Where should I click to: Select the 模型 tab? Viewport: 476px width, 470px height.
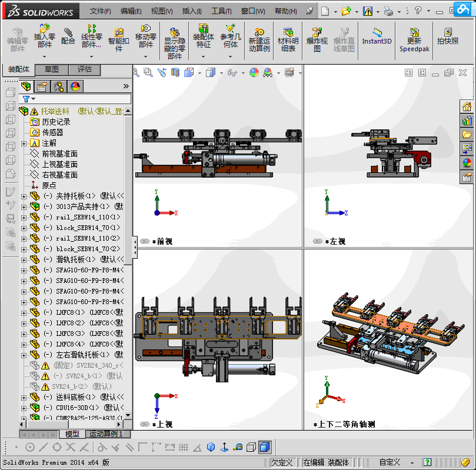pos(72,434)
